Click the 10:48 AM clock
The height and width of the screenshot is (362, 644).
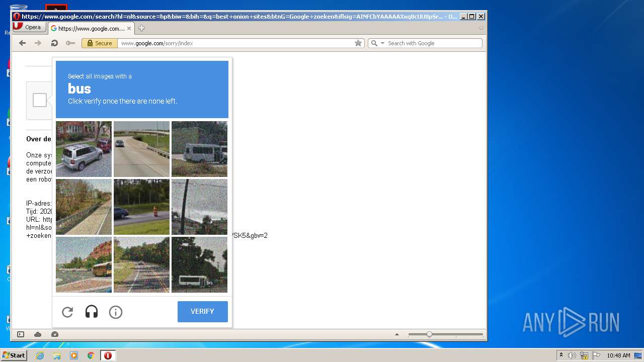(618, 355)
